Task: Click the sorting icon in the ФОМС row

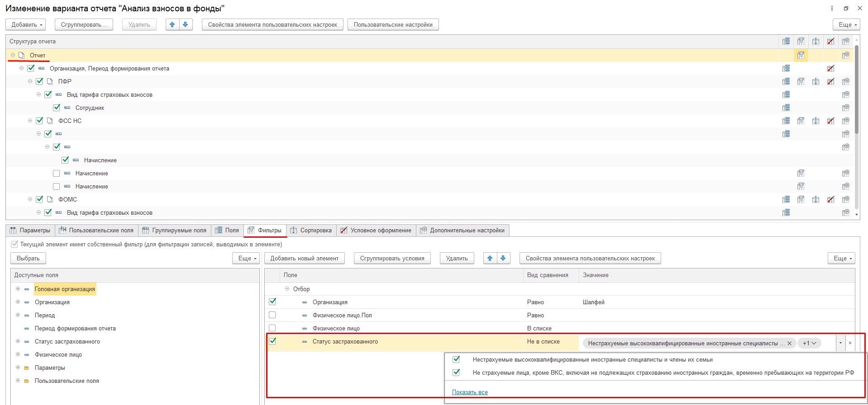Action: 816,199
